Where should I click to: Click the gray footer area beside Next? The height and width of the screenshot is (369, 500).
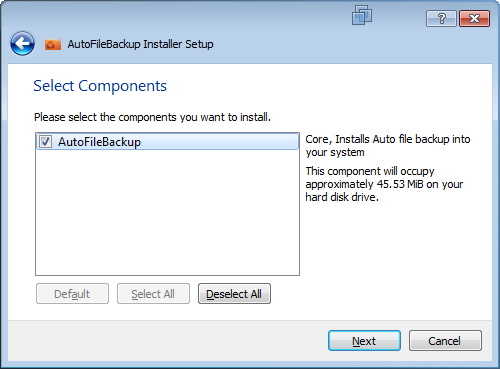click(167, 341)
